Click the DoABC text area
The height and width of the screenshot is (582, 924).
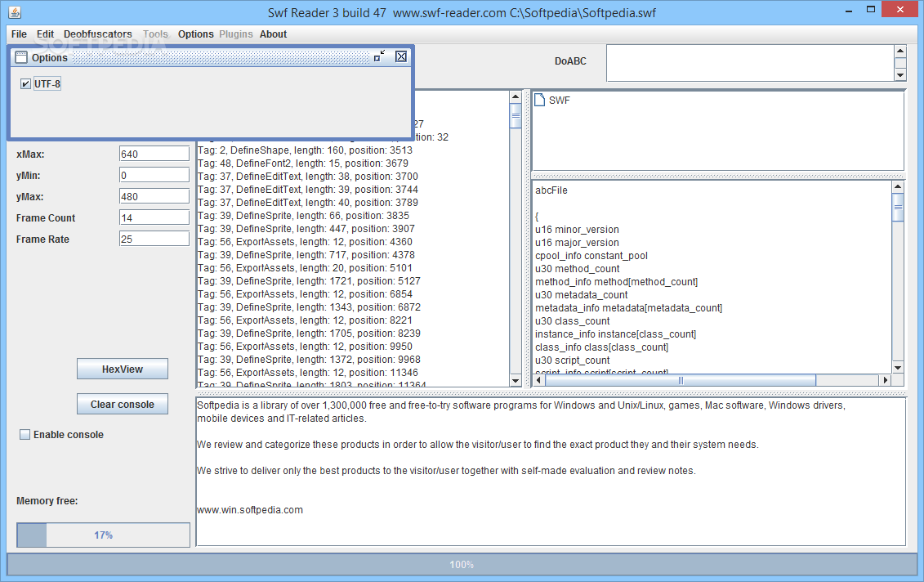tap(750, 62)
